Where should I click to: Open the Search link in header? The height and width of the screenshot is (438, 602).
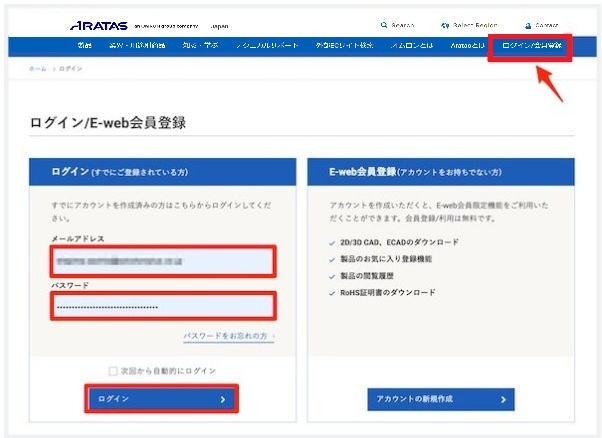coord(402,25)
